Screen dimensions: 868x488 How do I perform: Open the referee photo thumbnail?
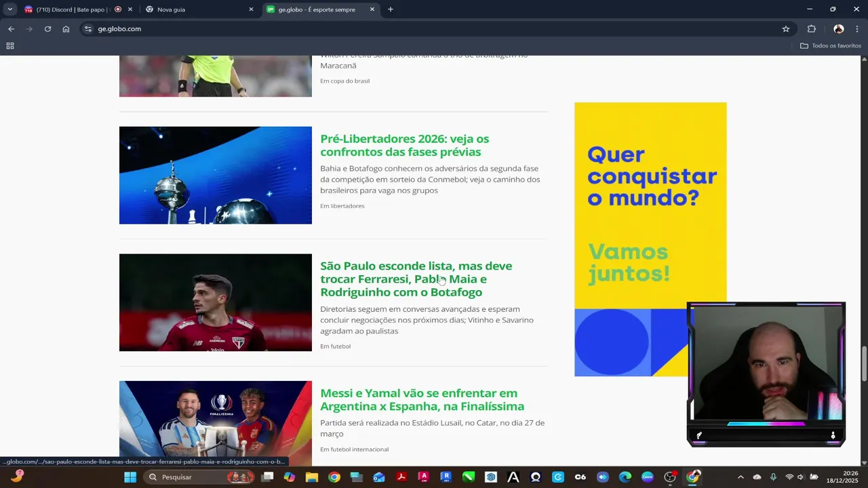pyautogui.click(x=216, y=76)
